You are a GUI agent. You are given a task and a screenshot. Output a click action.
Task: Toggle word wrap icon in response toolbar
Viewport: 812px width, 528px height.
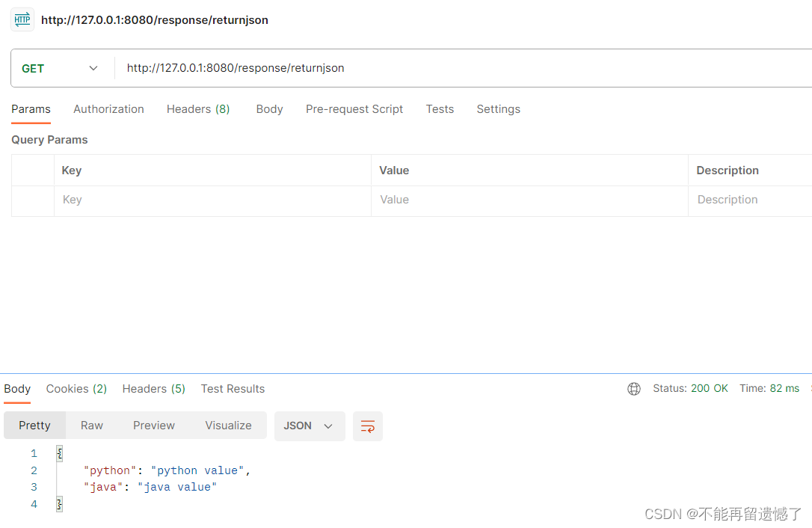368,426
